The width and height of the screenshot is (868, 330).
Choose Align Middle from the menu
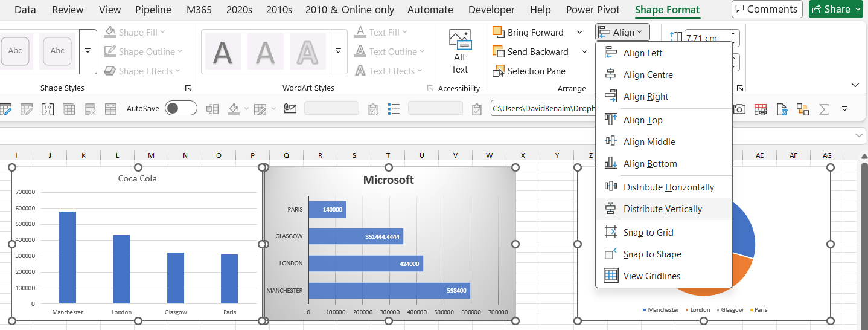[663, 142]
